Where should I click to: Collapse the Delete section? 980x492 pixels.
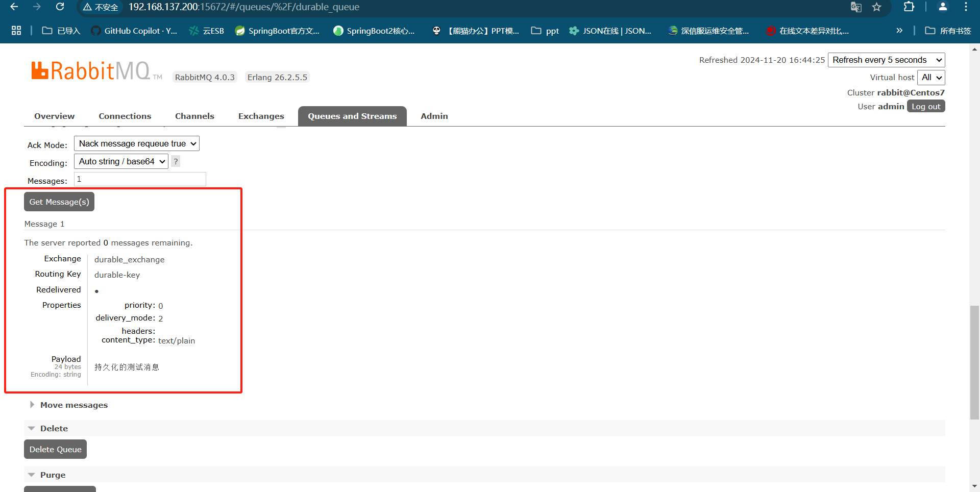pyautogui.click(x=48, y=428)
